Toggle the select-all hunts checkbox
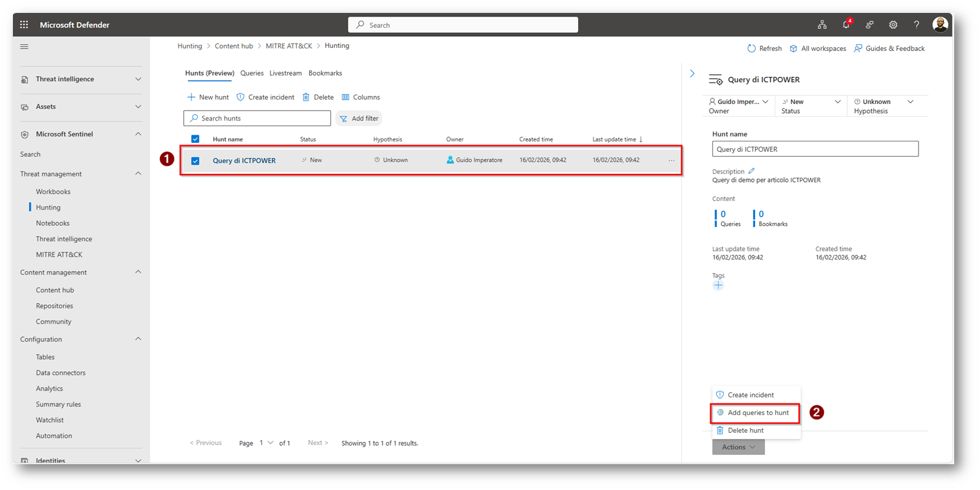 click(195, 139)
